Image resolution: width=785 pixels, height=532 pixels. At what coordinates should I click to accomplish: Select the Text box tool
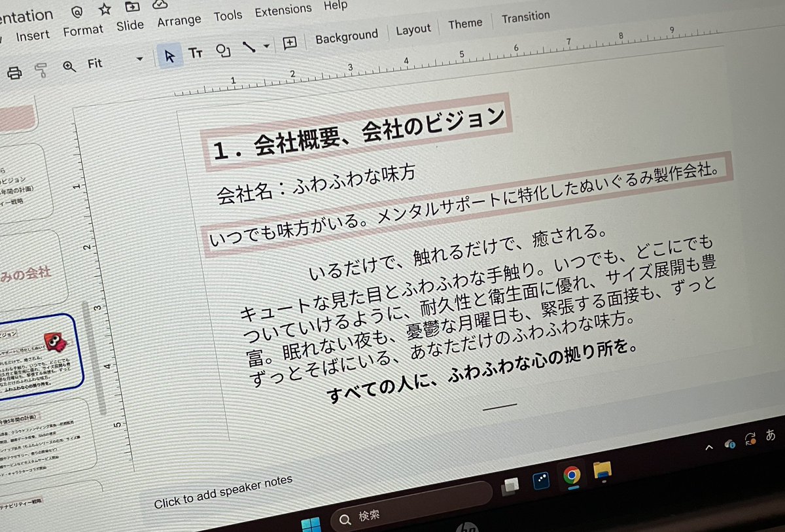click(196, 52)
